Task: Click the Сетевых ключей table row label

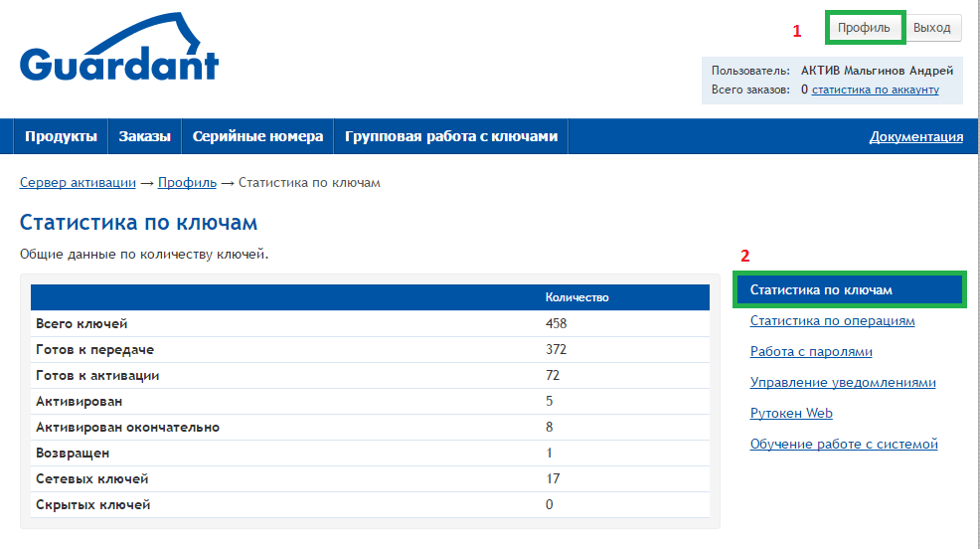Action: [x=91, y=479]
